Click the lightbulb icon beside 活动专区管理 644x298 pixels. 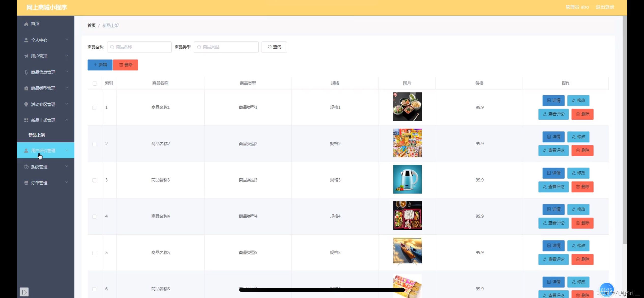(x=26, y=104)
